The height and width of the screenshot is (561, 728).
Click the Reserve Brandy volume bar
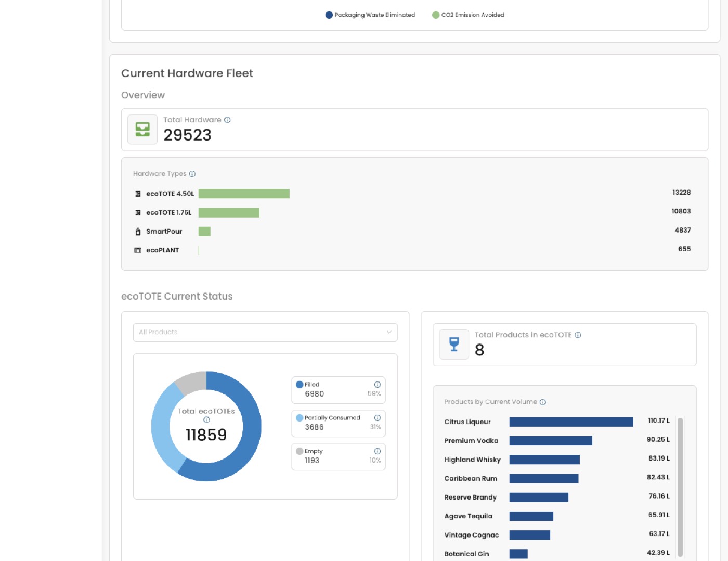pos(539,497)
